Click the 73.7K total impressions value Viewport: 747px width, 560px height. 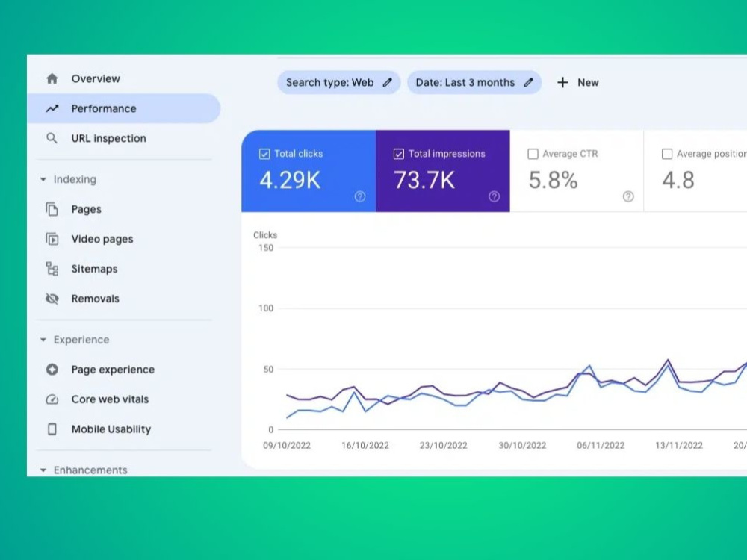(424, 181)
